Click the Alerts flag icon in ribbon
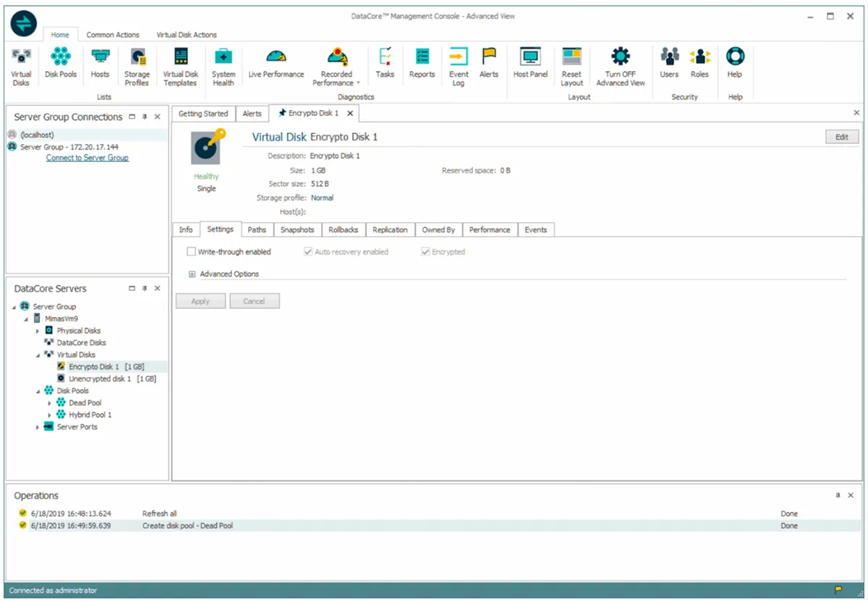The image size is (868, 602). (489, 64)
